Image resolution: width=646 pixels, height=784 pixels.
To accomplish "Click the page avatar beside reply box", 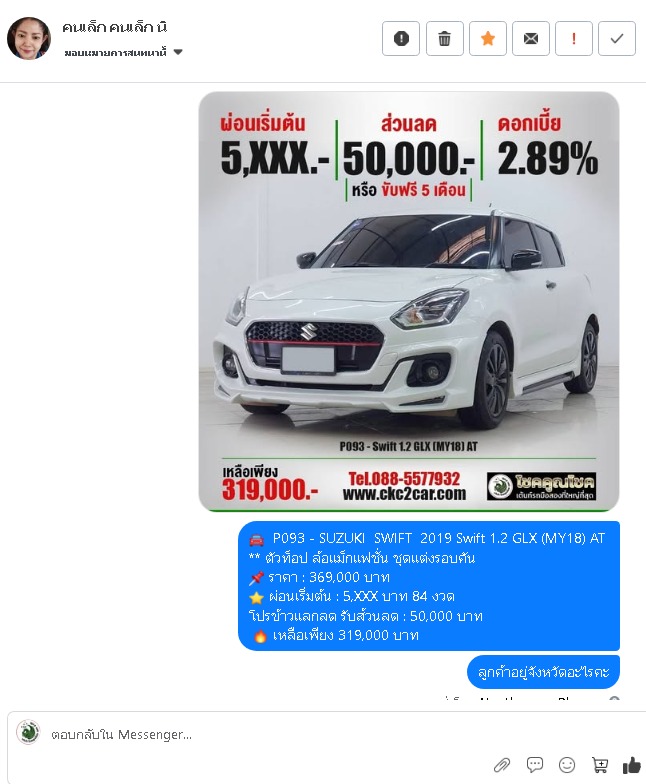I will (28, 733).
